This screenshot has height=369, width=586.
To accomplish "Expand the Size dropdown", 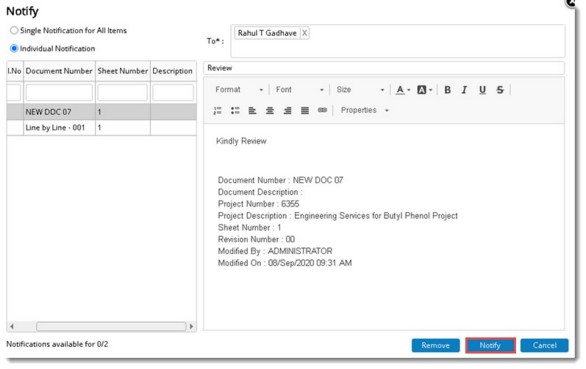I will (x=360, y=90).
